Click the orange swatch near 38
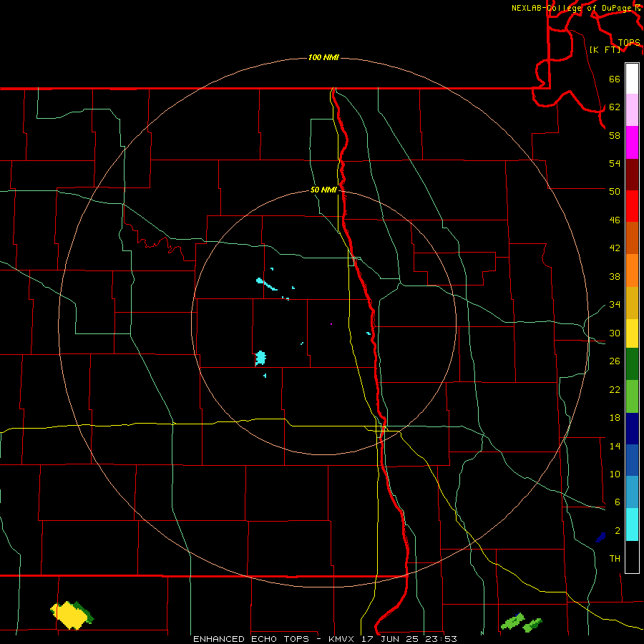644x644 pixels. click(632, 270)
